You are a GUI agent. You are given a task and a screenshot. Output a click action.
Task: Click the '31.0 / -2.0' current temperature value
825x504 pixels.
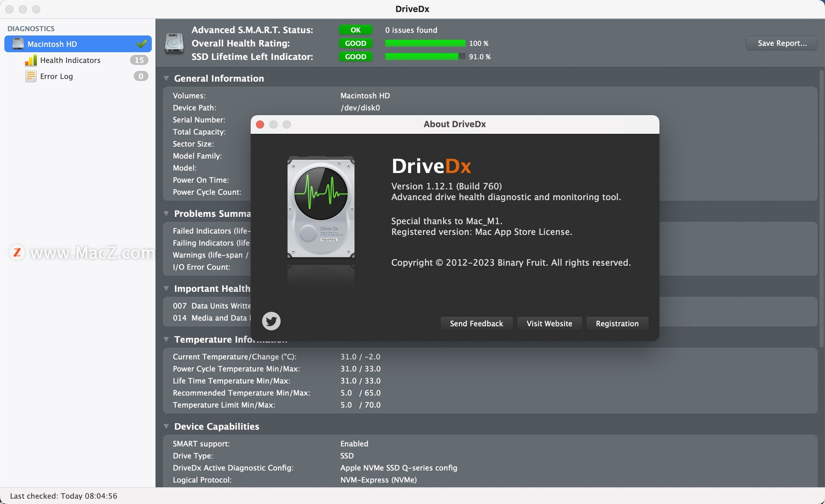coord(361,357)
